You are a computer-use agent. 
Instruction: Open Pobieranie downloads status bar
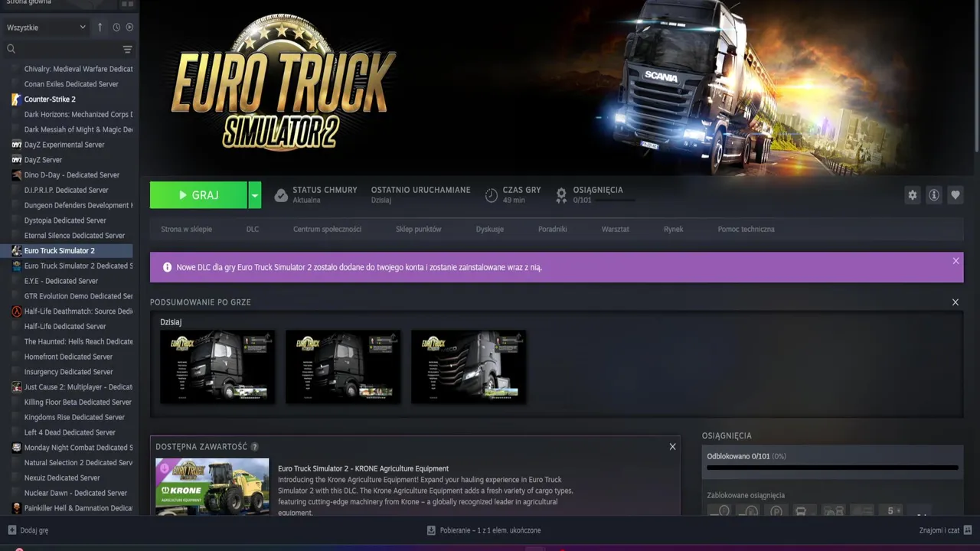[484, 530]
